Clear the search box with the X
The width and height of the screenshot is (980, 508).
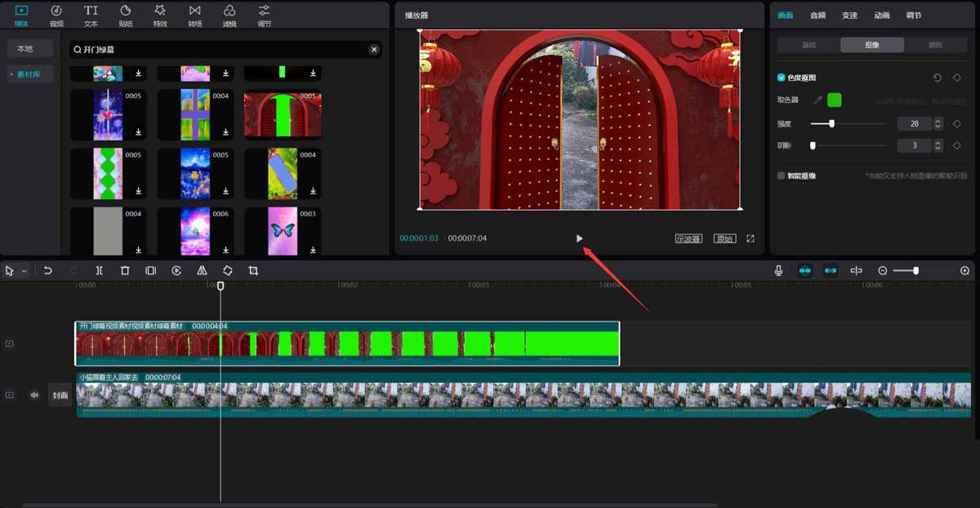coord(374,49)
